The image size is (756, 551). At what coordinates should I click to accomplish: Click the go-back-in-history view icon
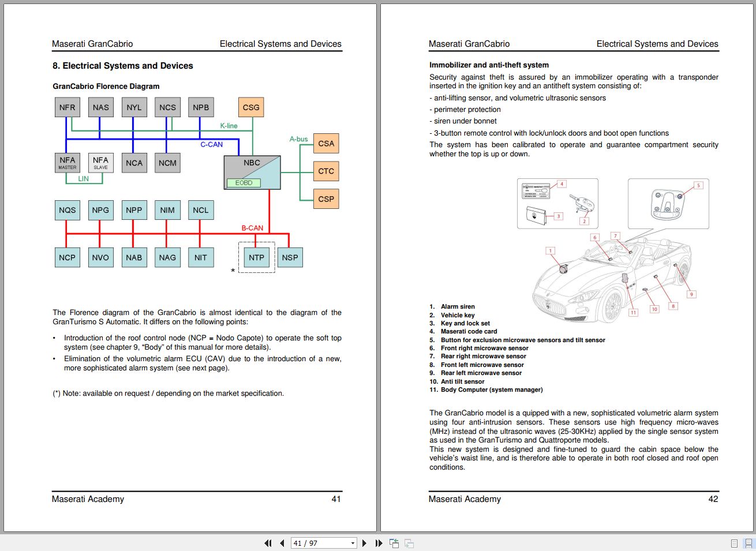coord(394,543)
